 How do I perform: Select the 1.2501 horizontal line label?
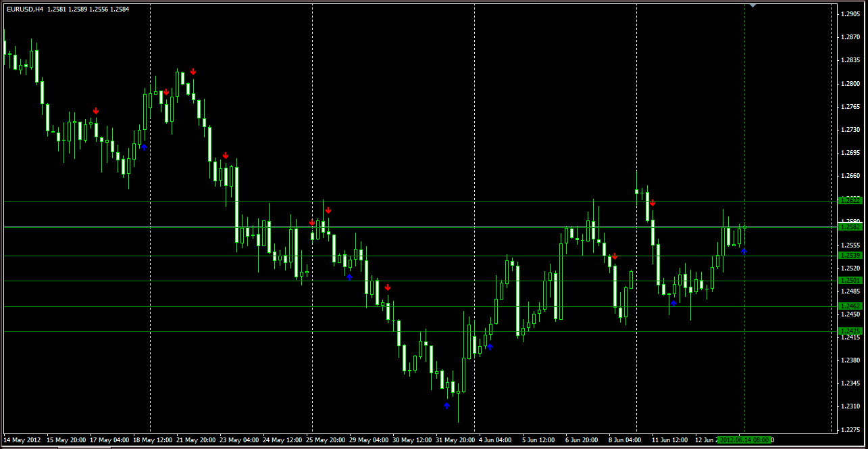tap(850, 280)
